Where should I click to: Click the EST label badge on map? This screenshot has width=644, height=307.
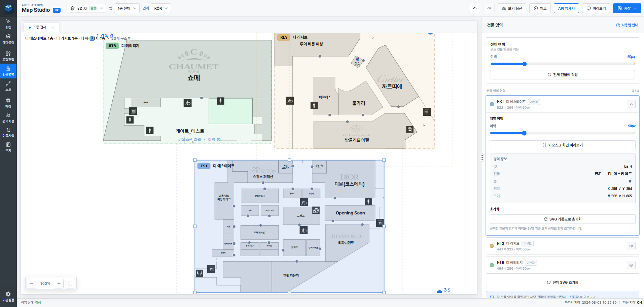tap(204, 166)
